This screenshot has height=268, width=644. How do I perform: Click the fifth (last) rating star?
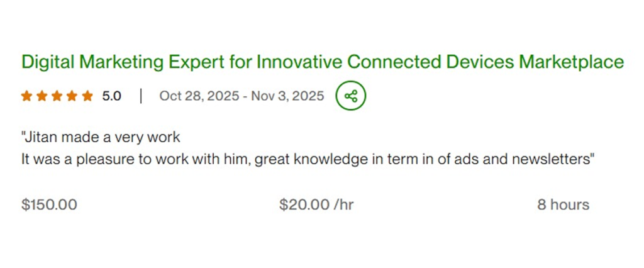[87, 96]
